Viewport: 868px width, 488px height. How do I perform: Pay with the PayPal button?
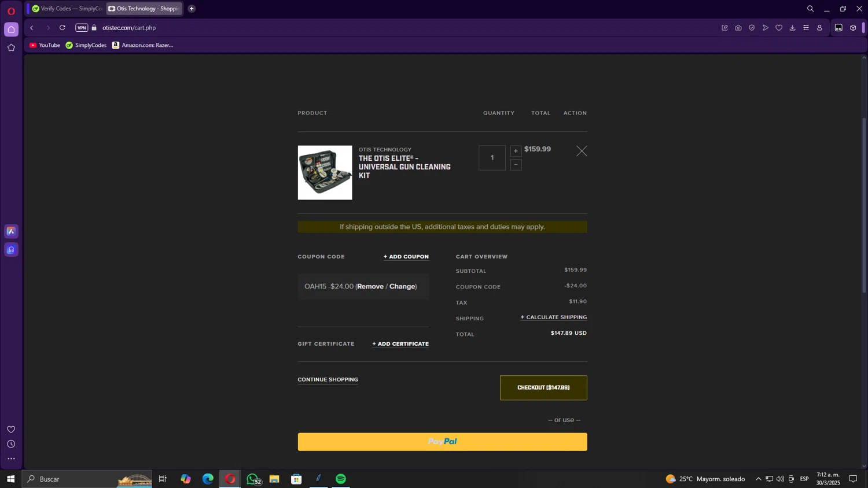(x=442, y=442)
